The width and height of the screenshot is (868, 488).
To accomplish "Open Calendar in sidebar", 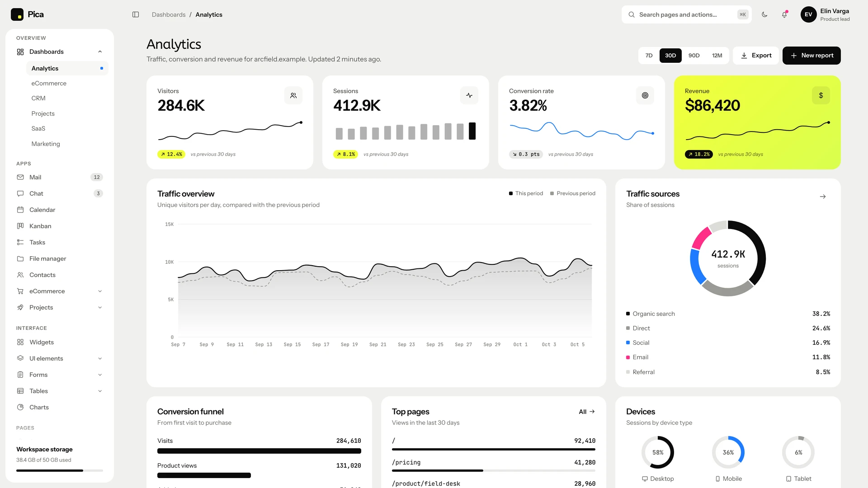I will coord(60,210).
